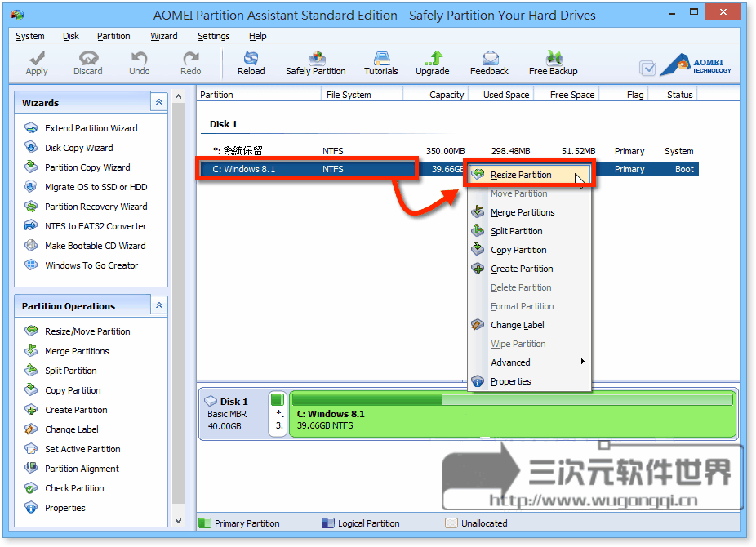Select the C: Windows 8.1 disk map bar
756x547 pixels.
click(x=513, y=415)
